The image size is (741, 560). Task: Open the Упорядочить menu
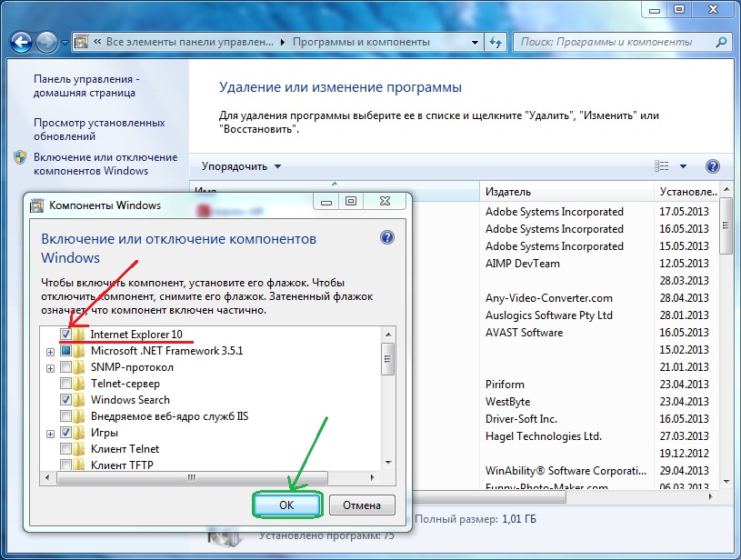pyautogui.click(x=241, y=166)
